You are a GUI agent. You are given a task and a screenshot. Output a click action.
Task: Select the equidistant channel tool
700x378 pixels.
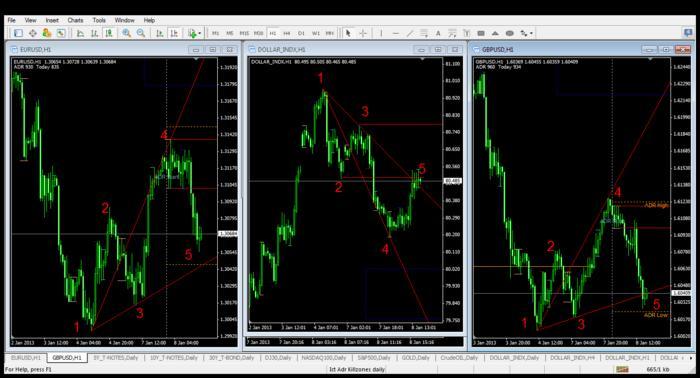(424, 33)
